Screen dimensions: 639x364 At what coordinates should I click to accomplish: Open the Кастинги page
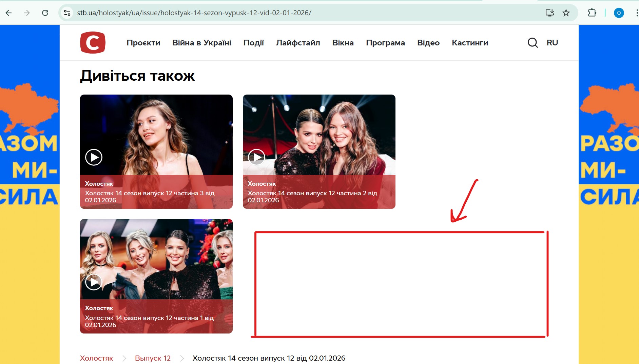pyautogui.click(x=470, y=43)
